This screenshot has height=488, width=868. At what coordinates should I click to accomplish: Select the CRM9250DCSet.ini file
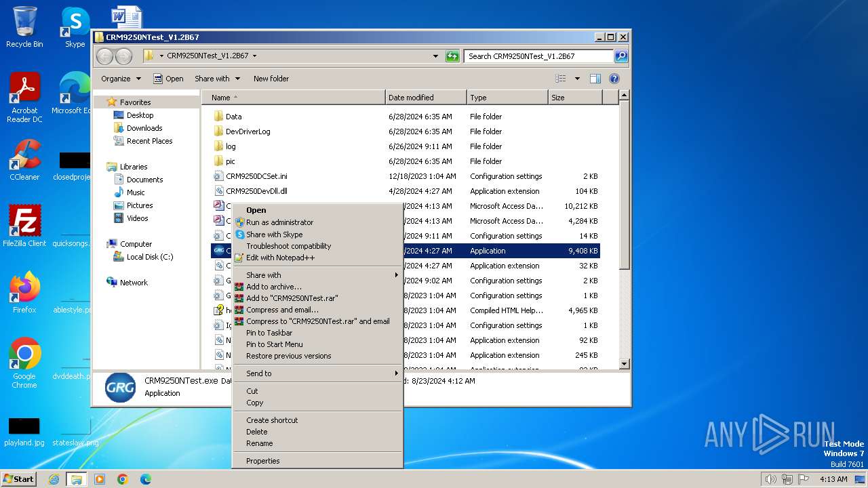click(x=406, y=176)
